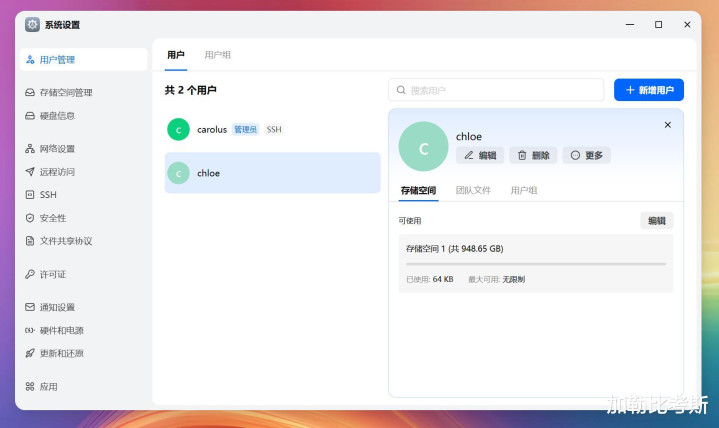This screenshot has width=719, height=428.
Task: Open 文件共享协议 settings
Action: (x=59, y=241)
